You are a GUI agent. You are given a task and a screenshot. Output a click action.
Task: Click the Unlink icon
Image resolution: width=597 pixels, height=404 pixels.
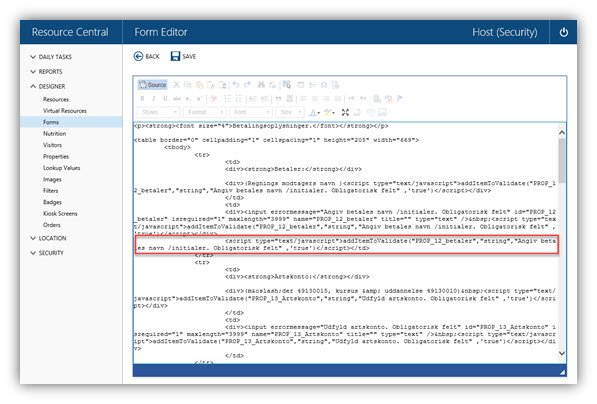pos(388,99)
